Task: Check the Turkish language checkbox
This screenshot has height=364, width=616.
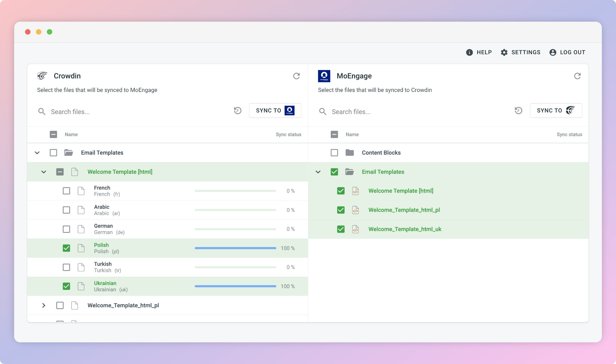Action: point(66,267)
